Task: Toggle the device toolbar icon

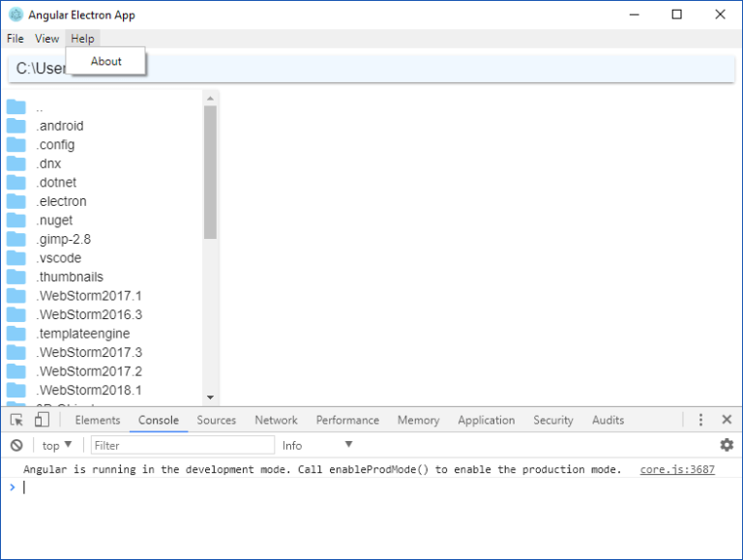Action: [42, 420]
